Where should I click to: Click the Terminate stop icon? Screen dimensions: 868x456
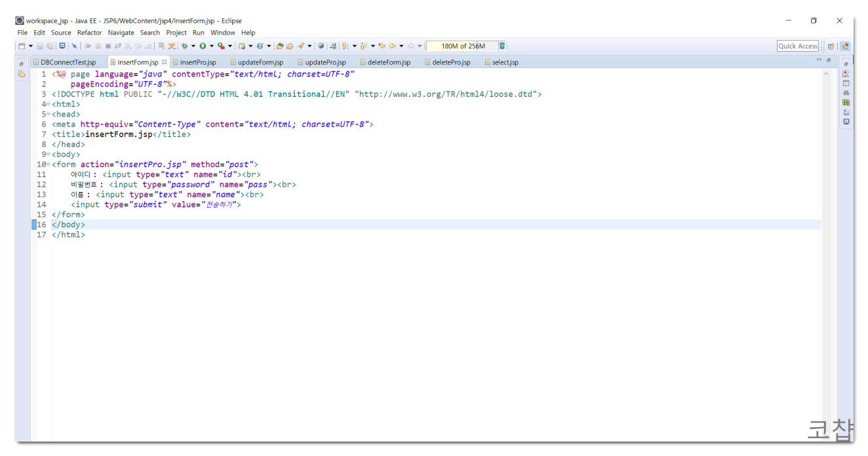click(108, 46)
